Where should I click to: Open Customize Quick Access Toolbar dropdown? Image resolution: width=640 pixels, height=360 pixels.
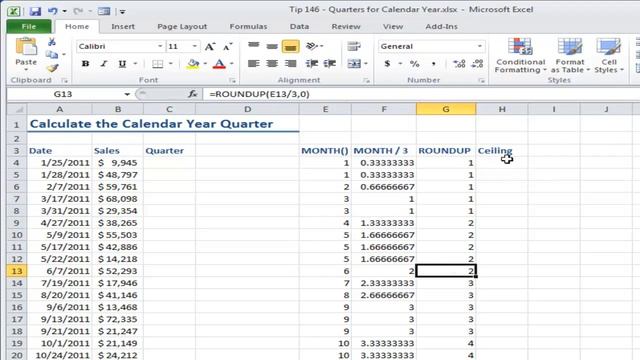coord(122,12)
